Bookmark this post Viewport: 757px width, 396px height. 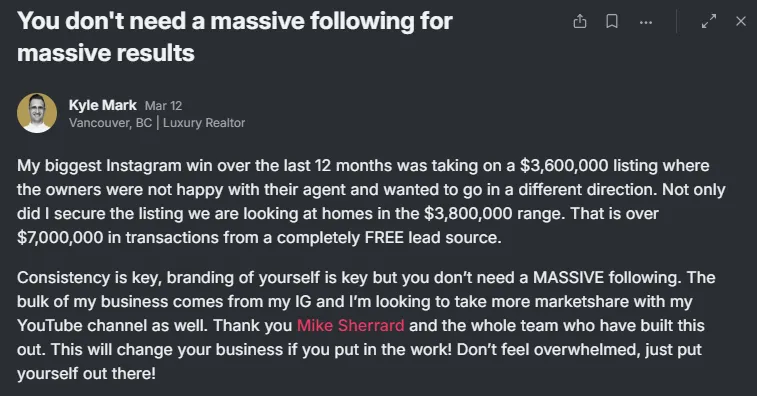(x=612, y=21)
